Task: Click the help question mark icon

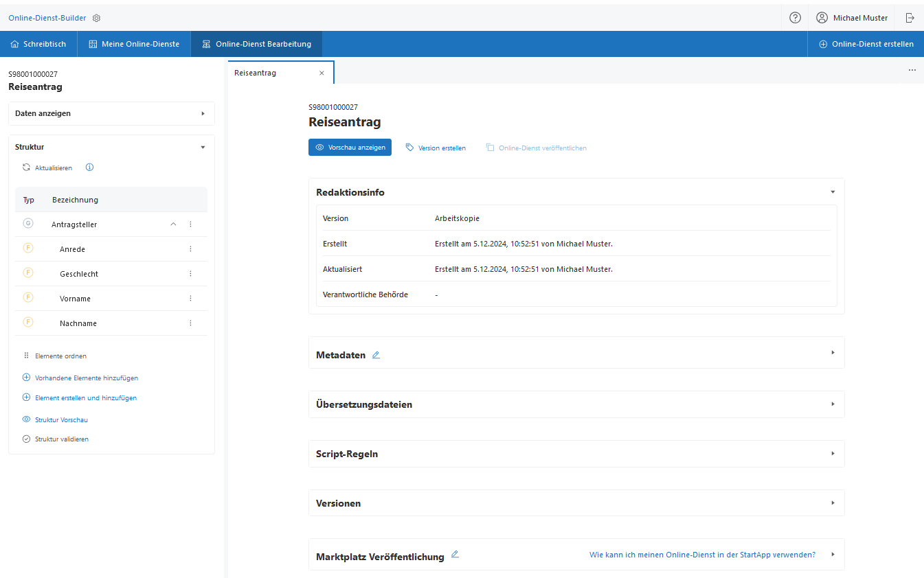Action: pos(795,18)
